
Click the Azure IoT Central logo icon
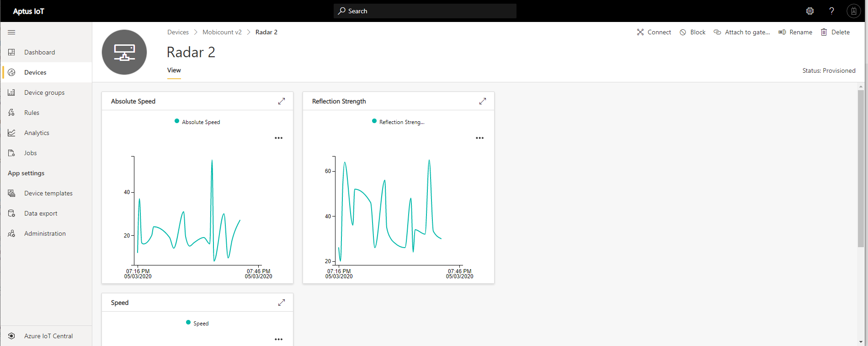pyautogui.click(x=11, y=336)
